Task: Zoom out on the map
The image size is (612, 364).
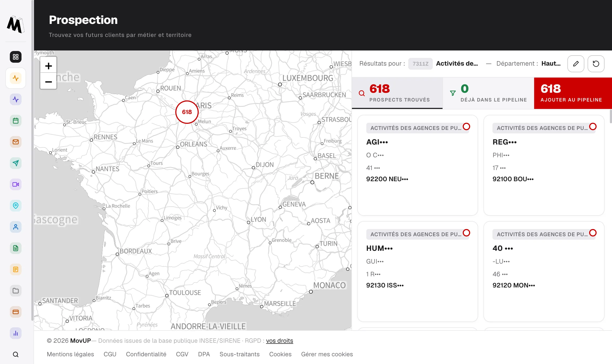Action: click(48, 82)
